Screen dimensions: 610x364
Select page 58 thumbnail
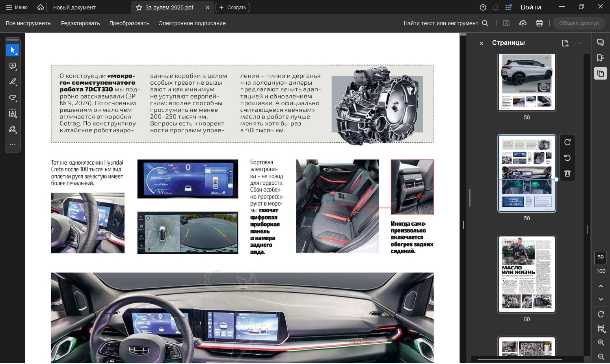pyautogui.click(x=527, y=82)
